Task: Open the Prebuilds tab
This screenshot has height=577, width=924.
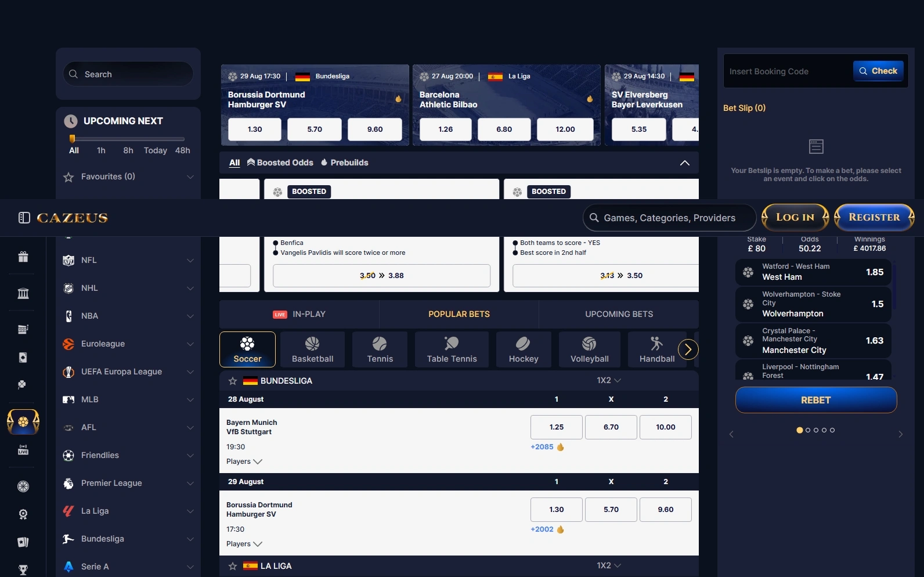Action: pyautogui.click(x=344, y=163)
